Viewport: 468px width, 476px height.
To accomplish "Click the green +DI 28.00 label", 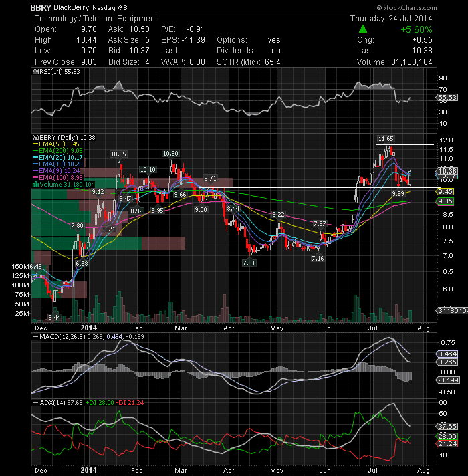I will [100, 403].
